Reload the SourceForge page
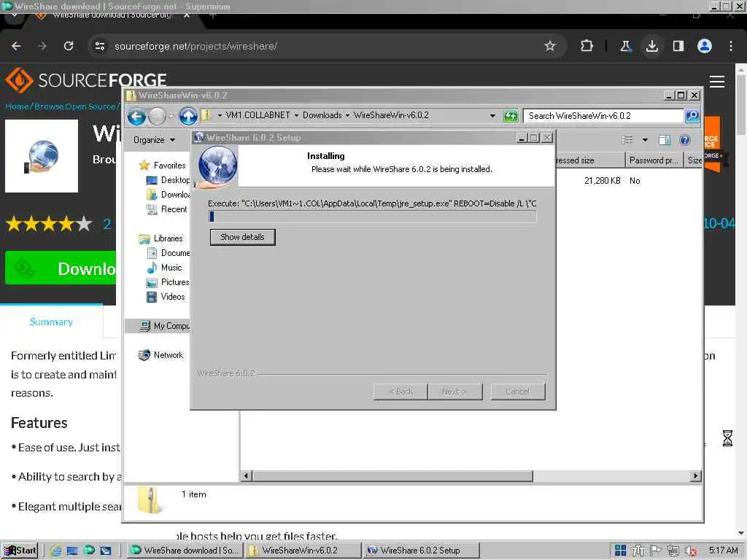This screenshot has width=747, height=560. tap(69, 46)
